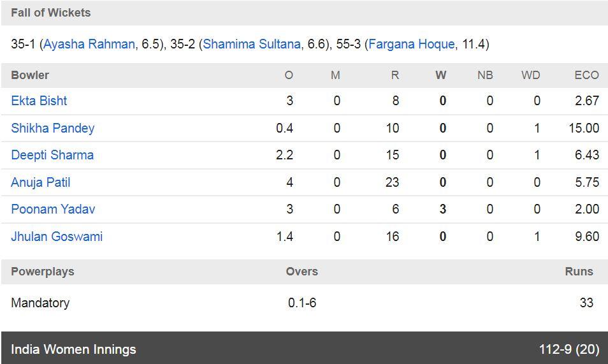
Task: Click the ECO column header
Action: click(587, 75)
